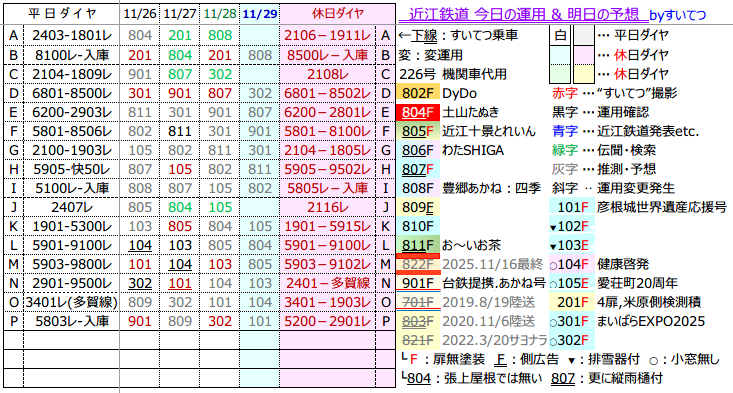
Task: Click the holiday cell 5903-9102レ
Action: pos(328,264)
